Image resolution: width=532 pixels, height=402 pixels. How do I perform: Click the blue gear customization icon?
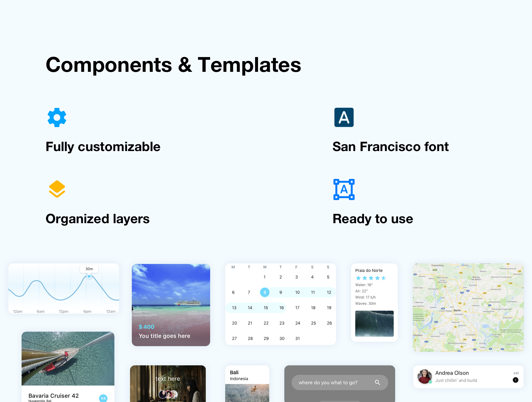(x=57, y=117)
